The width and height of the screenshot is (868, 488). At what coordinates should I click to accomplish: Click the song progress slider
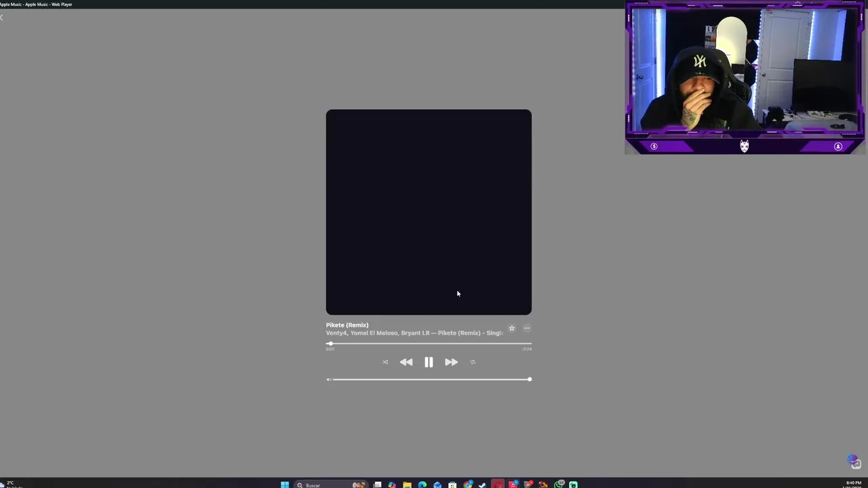(429, 344)
